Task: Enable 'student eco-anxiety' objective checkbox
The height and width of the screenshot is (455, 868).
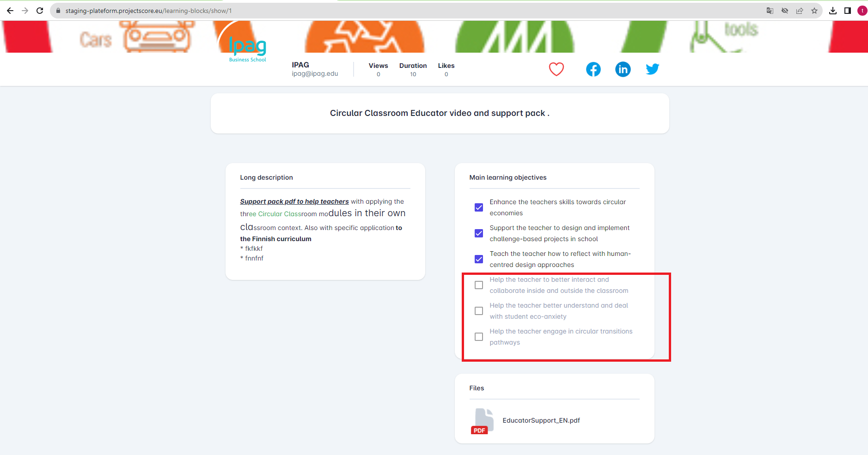Action: pyautogui.click(x=479, y=311)
